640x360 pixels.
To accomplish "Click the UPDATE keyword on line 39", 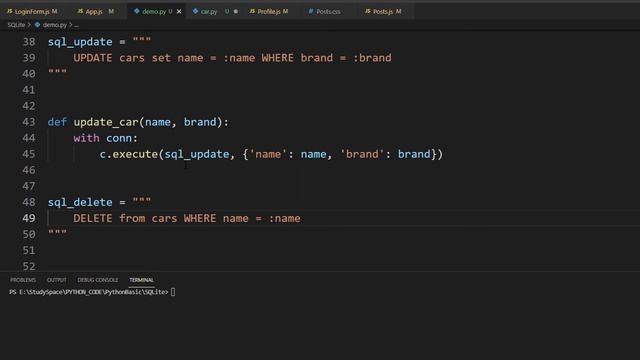I will point(93,58).
